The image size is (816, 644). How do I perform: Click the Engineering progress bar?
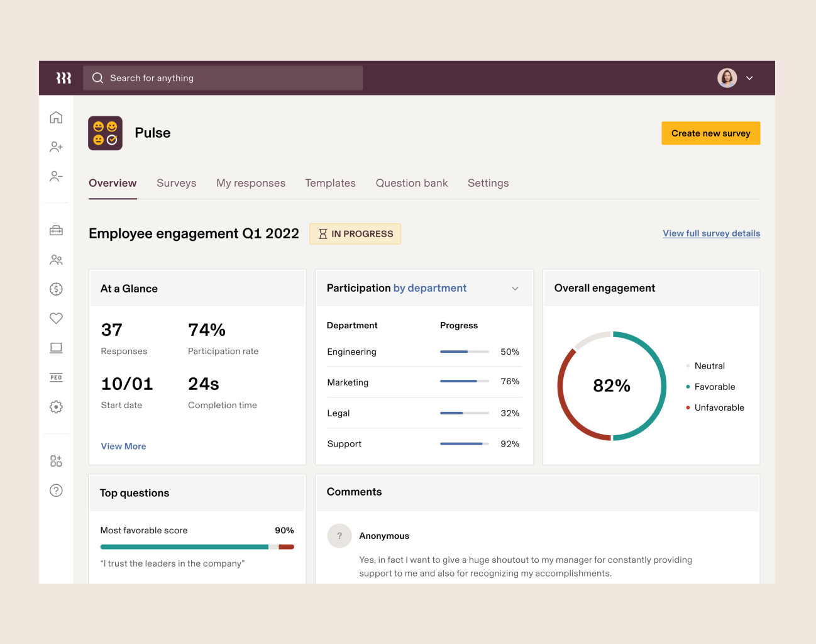point(465,352)
